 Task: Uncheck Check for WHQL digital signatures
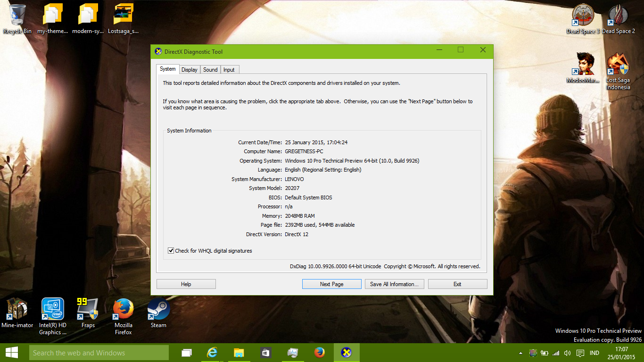click(171, 251)
